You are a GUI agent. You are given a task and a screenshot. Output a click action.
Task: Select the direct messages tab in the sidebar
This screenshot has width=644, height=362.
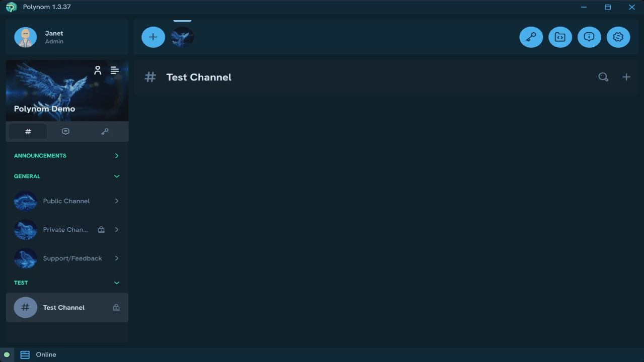coord(65,131)
